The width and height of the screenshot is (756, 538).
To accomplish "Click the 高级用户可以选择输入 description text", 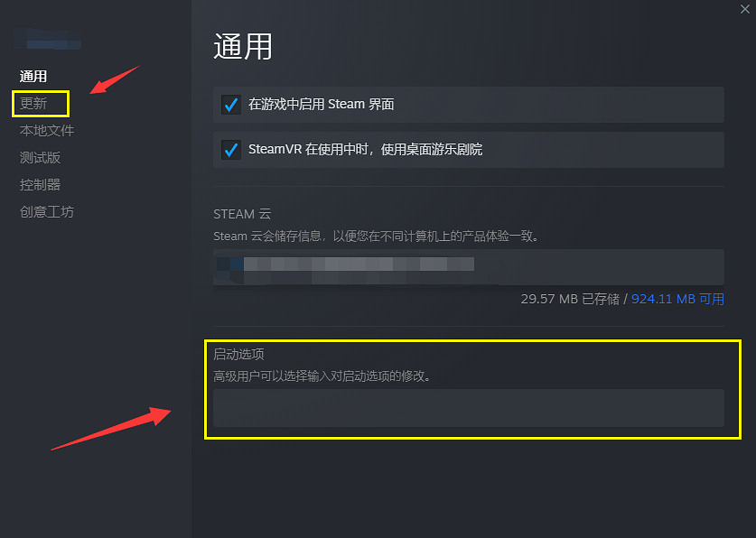I will (x=322, y=376).
